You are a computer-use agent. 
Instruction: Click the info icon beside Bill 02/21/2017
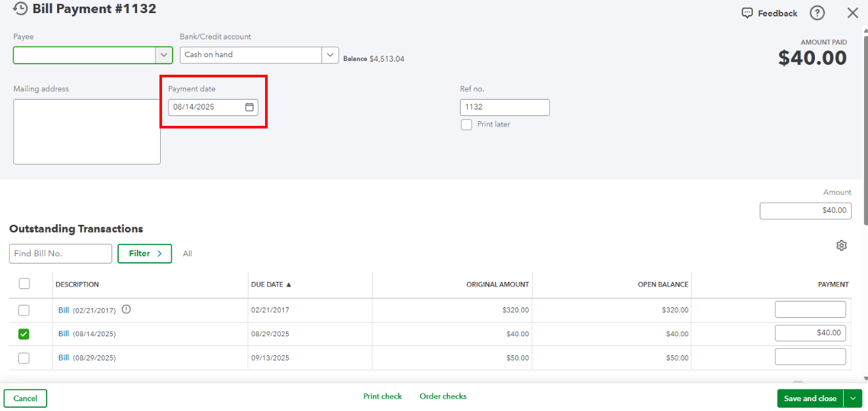pyautogui.click(x=127, y=309)
